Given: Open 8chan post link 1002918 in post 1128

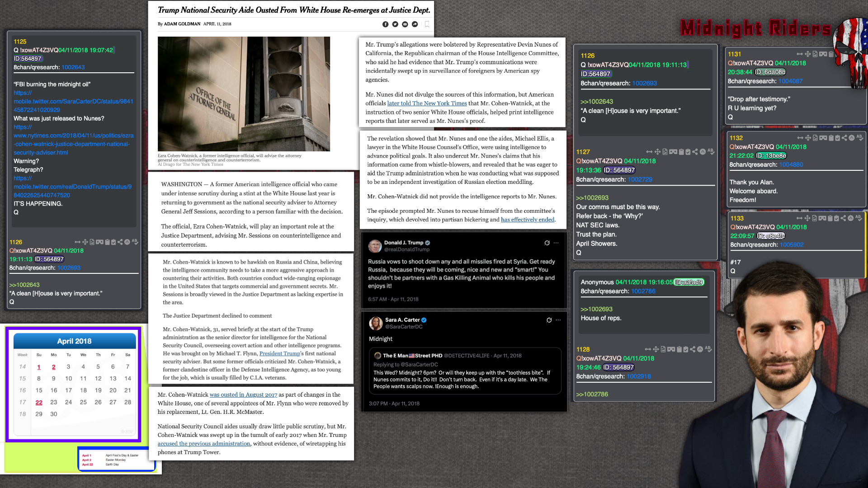Looking at the screenshot, I should pos(639,376).
